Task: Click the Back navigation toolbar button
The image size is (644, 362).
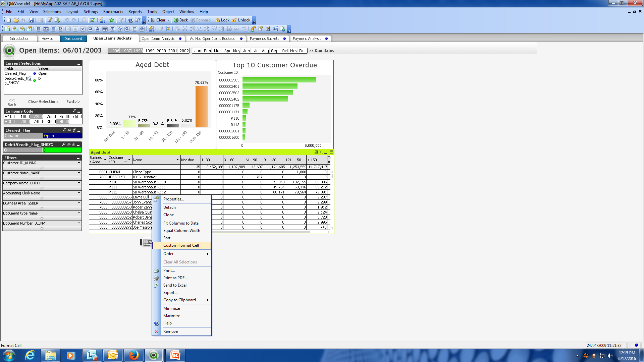Action: pyautogui.click(x=181, y=20)
